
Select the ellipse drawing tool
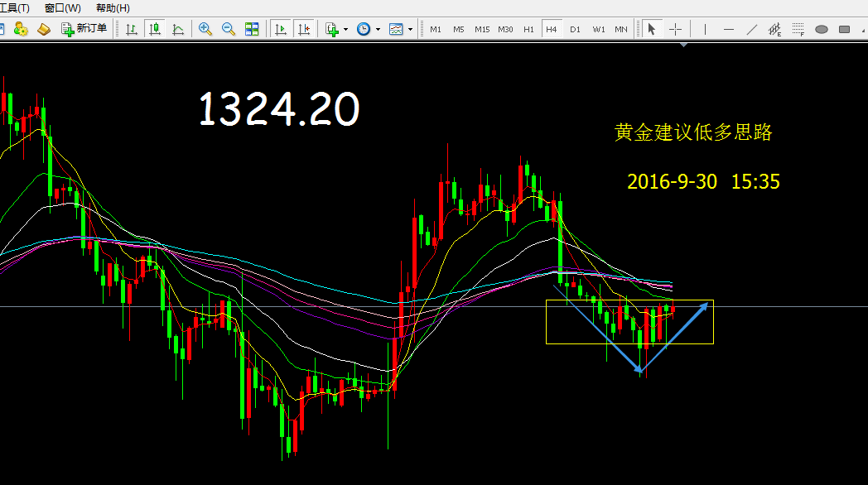click(x=822, y=29)
